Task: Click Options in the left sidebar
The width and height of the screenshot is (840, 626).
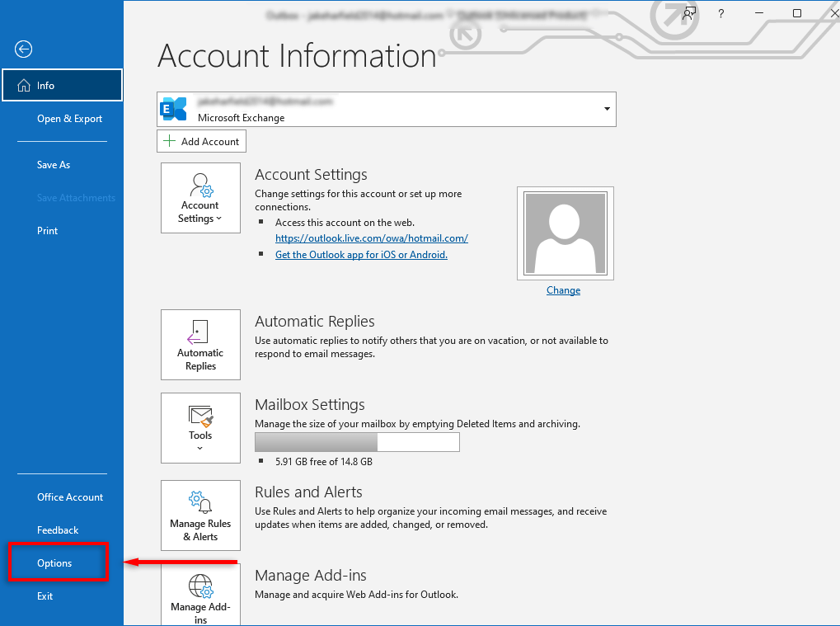Action: coord(54,563)
